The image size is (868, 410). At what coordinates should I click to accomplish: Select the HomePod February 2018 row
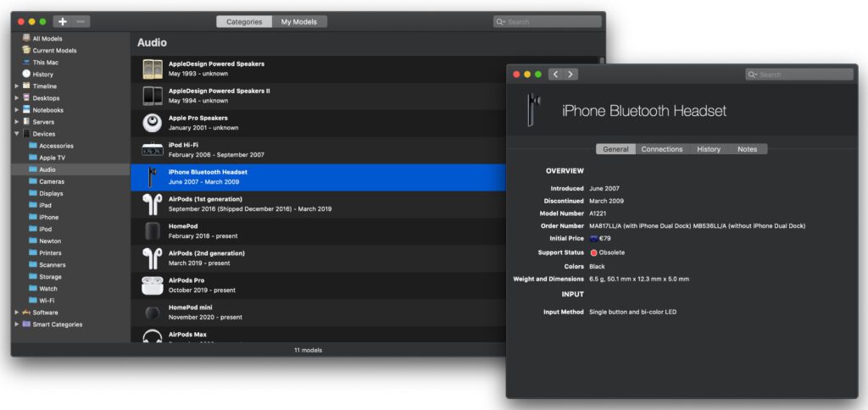[x=319, y=231]
